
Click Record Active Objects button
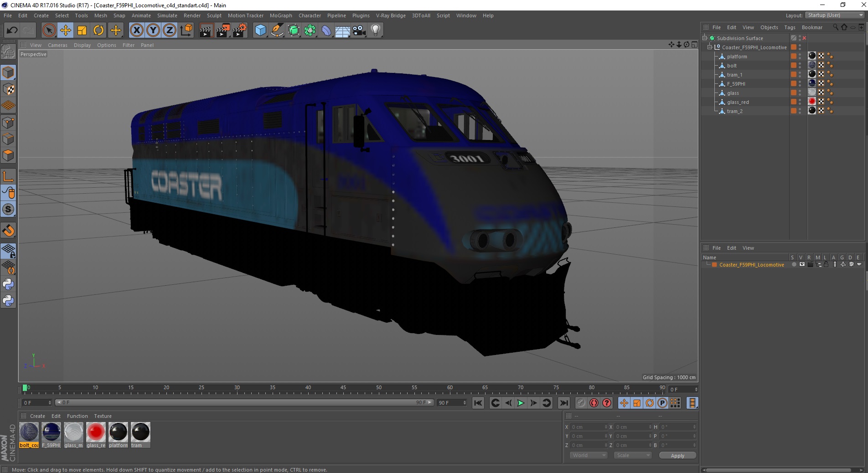point(581,403)
